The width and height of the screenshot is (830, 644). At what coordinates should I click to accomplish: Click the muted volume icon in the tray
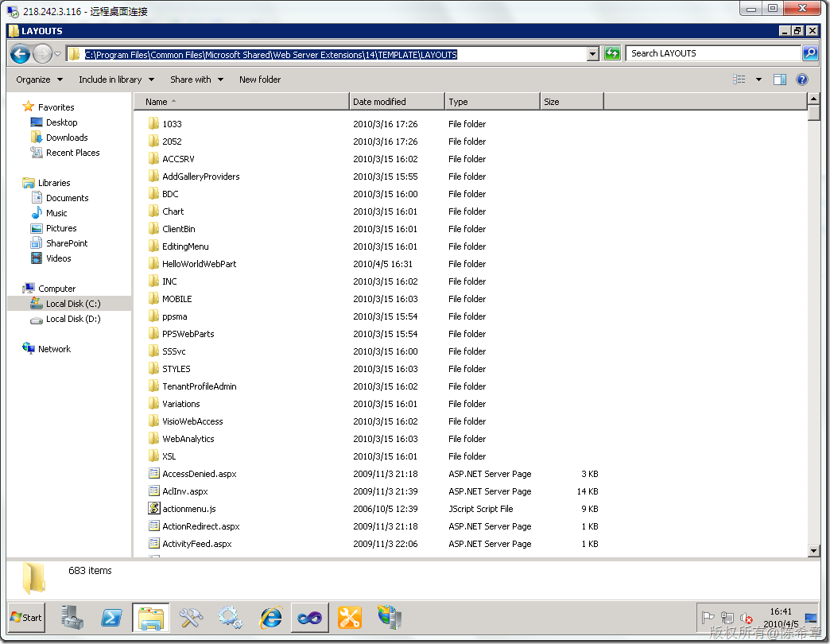pos(747,618)
